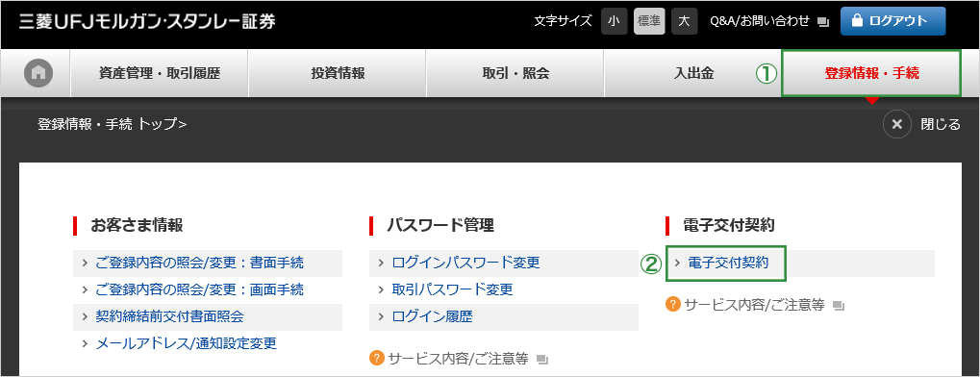This screenshot has width=980, height=377.
Task: Click new-window icon beside Q&A/お問い合わせ
Action: [823, 22]
